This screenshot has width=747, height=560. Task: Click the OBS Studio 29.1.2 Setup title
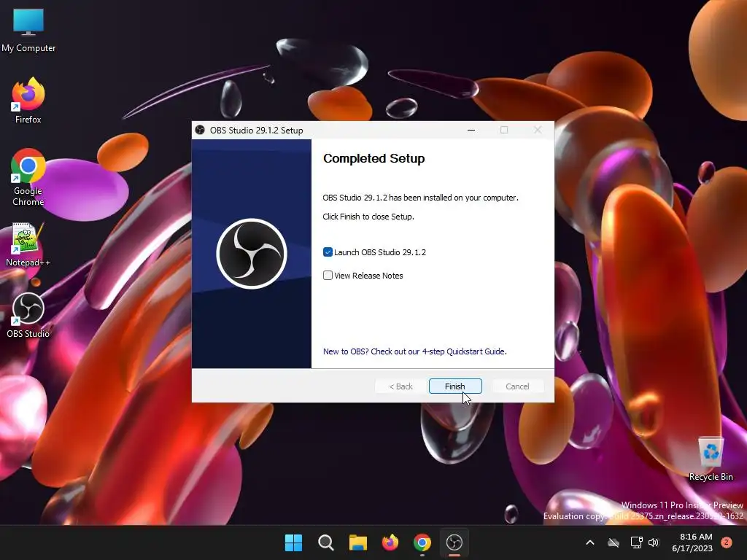tap(256, 131)
